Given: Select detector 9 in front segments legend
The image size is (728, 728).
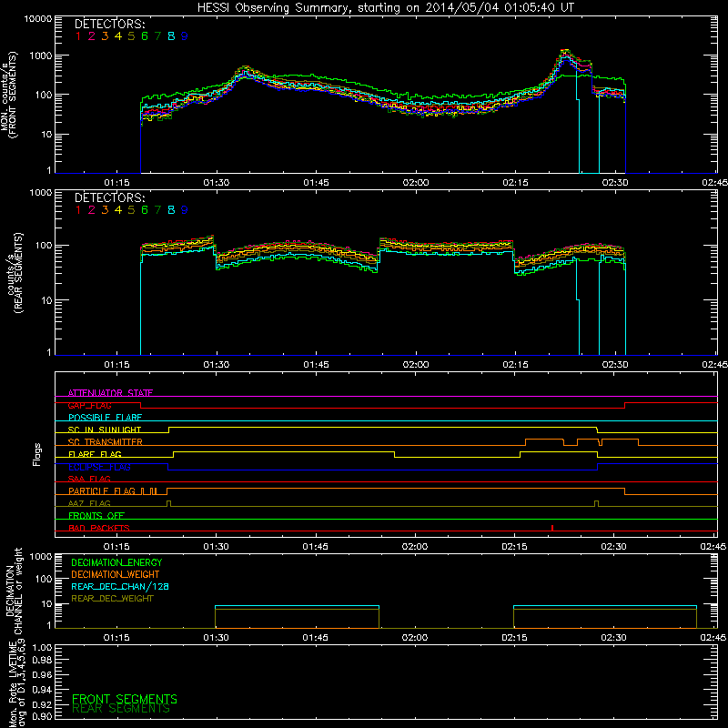Looking at the screenshot, I should pos(185,36).
